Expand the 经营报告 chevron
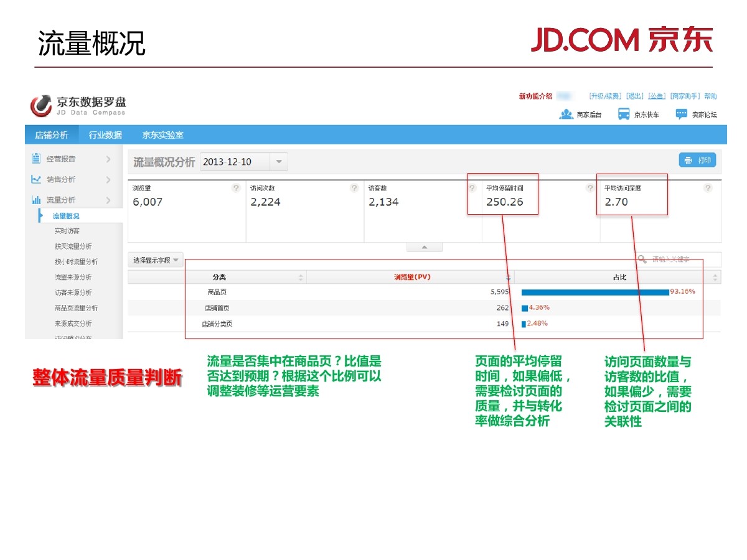This screenshot has height=560, width=747. coord(108,159)
